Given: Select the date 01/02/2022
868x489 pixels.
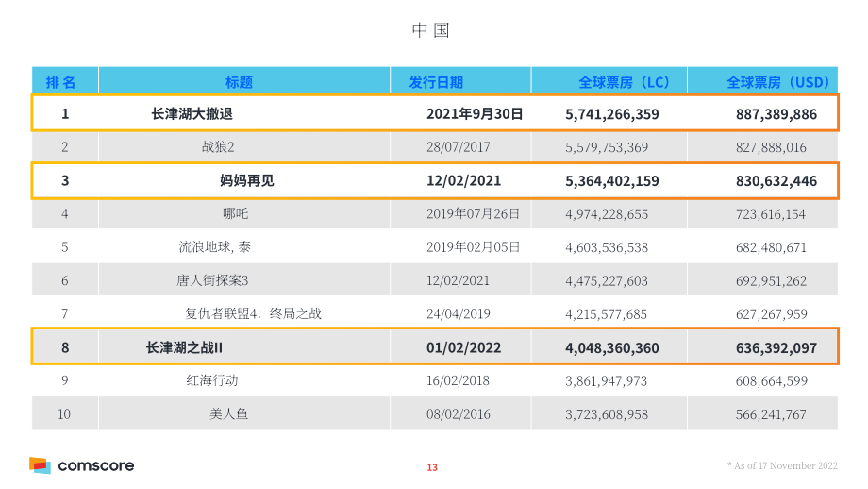Looking at the screenshot, I should tap(463, 347).
